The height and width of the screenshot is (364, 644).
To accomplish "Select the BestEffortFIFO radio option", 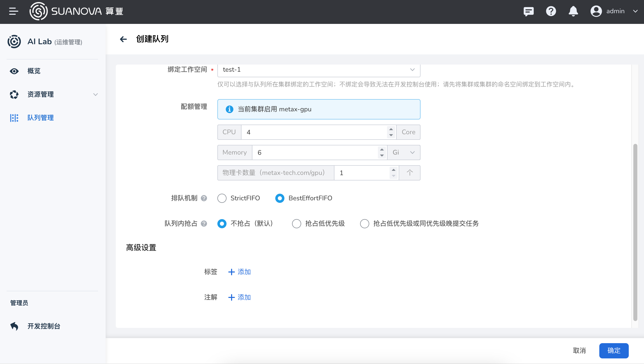I will tap(280, 198).
